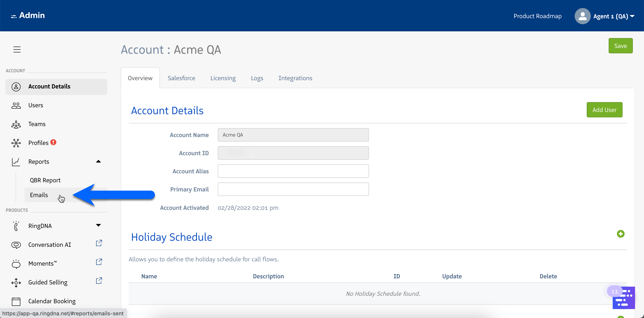The image size is (644, 318).
Task: Click the Profiles network icon
Action: pyautogui.click(x=16, y=143)
